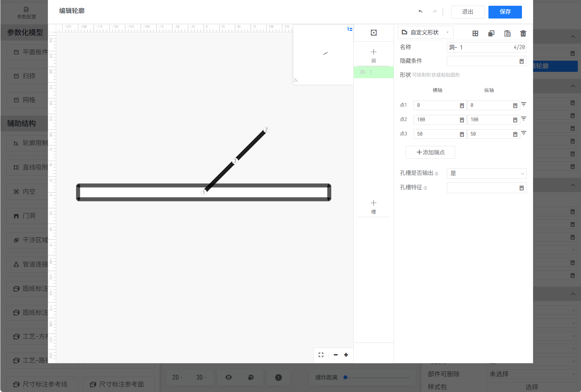Add a new 槽 with the plus icon
581x392 pixels.
tap(373, 203)
